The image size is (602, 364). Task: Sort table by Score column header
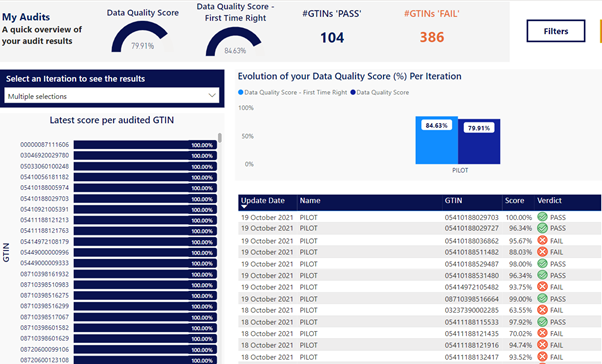pos(514,200)
